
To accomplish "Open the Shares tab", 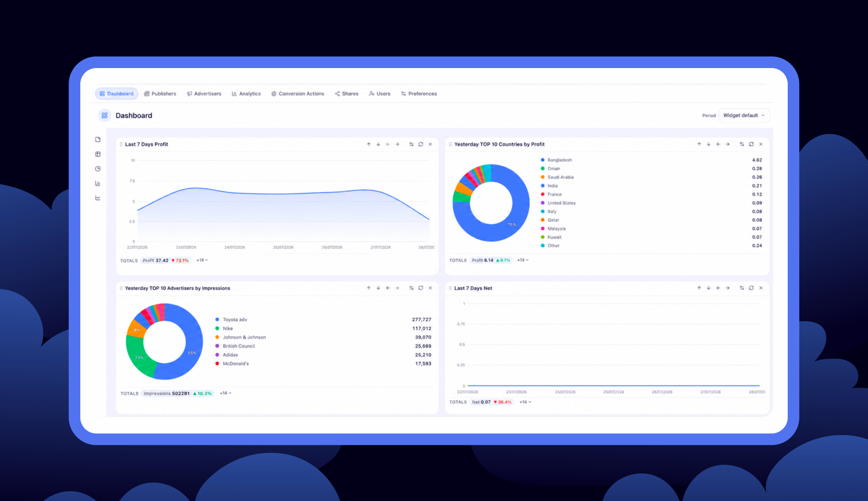I will pos(346,94).
